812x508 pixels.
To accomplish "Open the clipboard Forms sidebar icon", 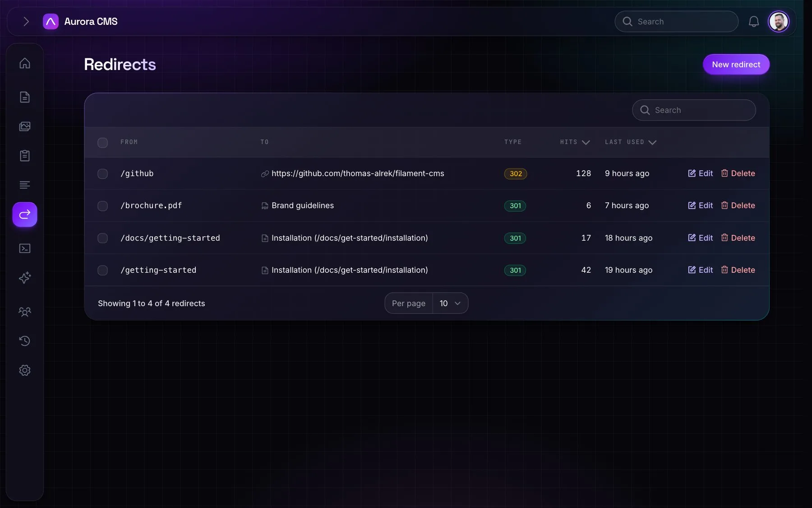I will pos(25,156).
